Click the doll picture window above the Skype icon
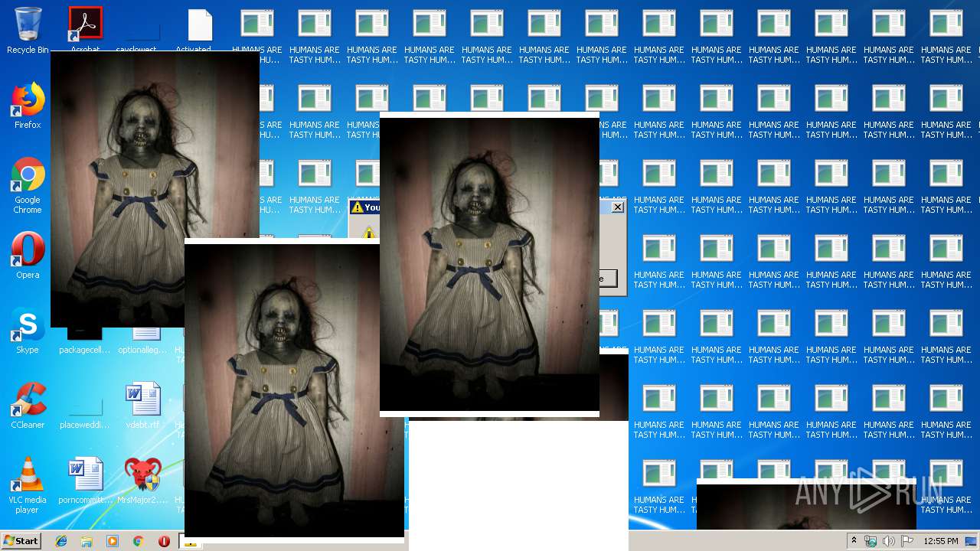This screenshot has width=980, height=551. coord(155,189)
